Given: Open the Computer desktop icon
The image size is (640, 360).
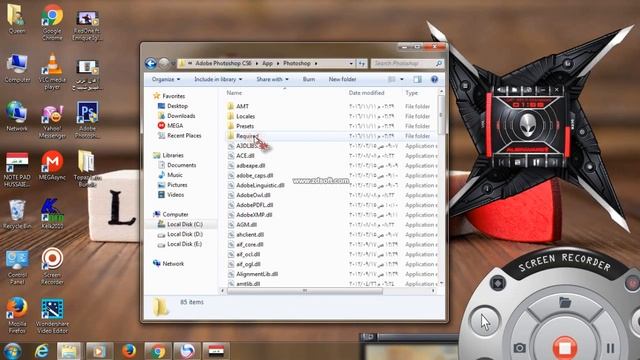Looking at the screenshot, I should (x=17, y=68).
